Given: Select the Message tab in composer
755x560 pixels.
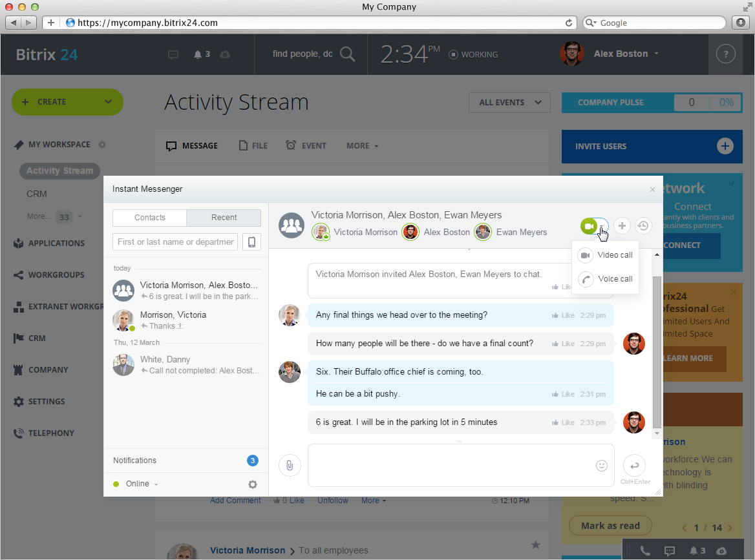Looking at the screenshot, I should 191,146.
